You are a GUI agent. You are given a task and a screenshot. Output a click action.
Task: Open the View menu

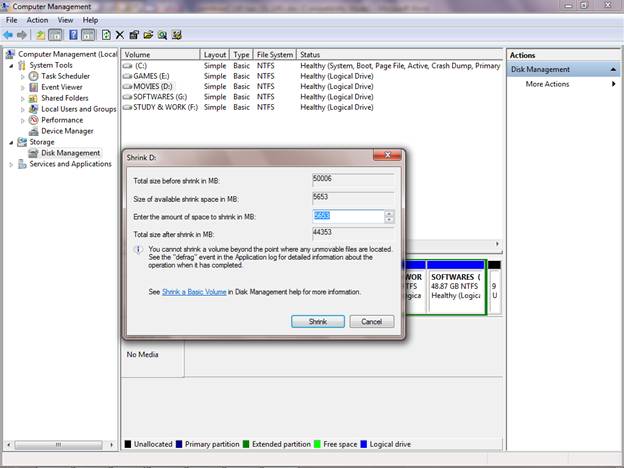[65, 20]
